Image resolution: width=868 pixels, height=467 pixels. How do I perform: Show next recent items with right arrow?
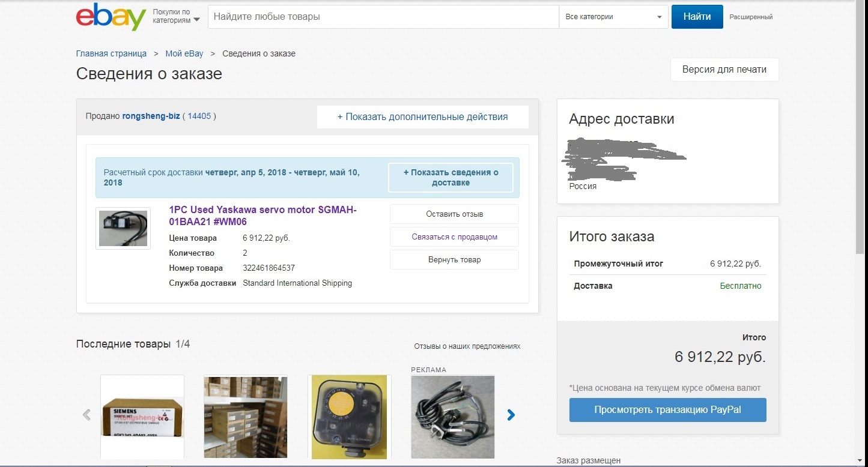coord(511,415)
